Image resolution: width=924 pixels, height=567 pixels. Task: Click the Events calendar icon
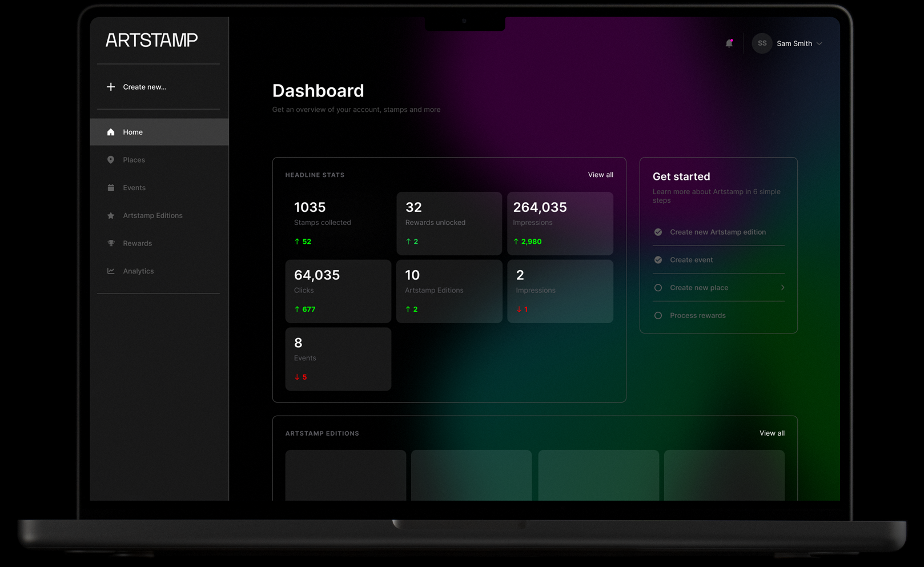click(x=111, y=187)
